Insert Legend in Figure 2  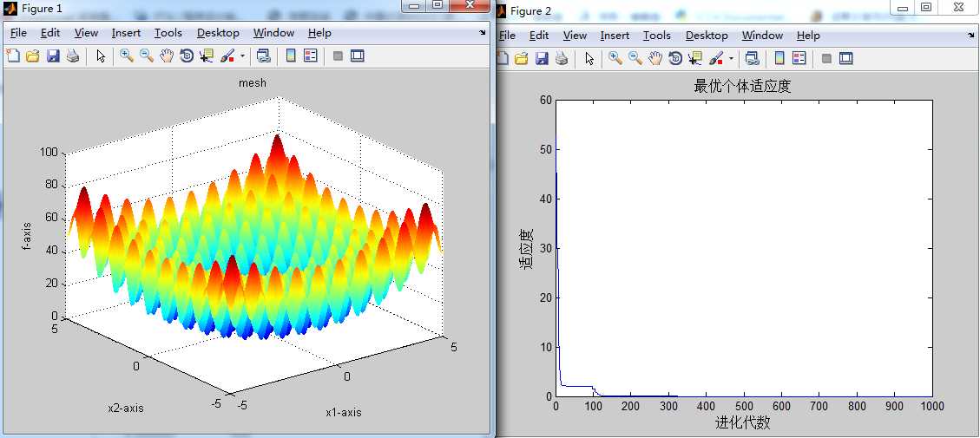(x=799, y=59)
